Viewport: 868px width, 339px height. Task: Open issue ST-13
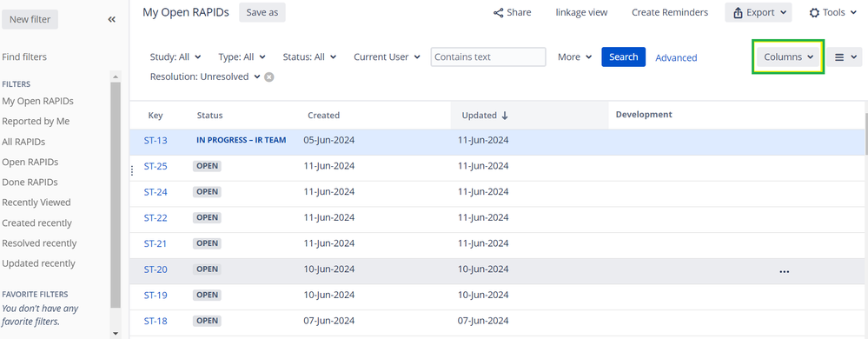pyautogui.click(x=156, y=140)
